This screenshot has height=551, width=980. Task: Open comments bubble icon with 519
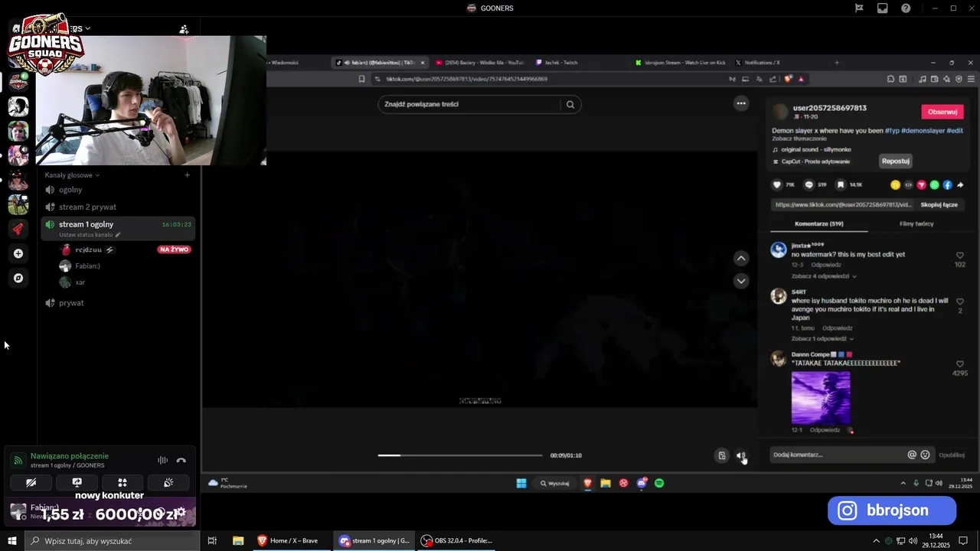[x=808, y=184]
